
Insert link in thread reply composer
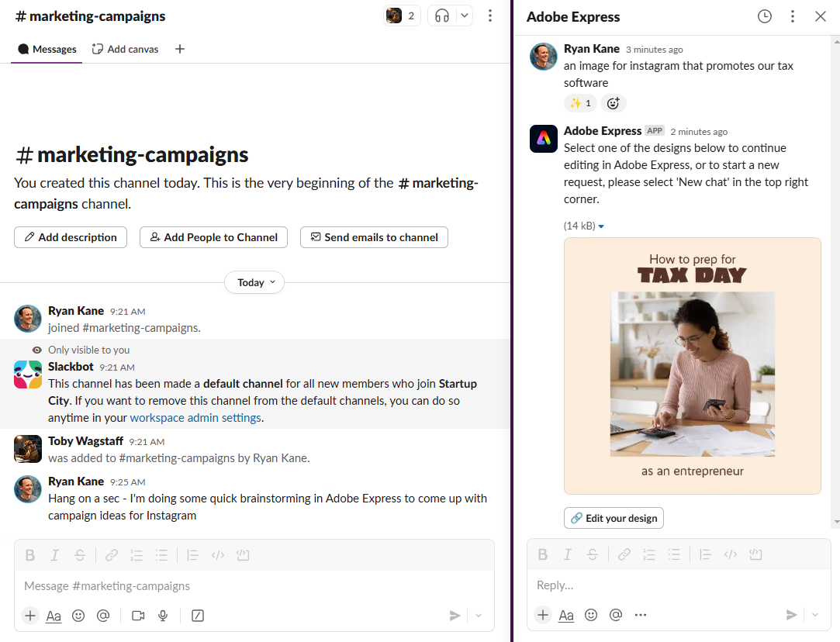click(x=624, y=554)
